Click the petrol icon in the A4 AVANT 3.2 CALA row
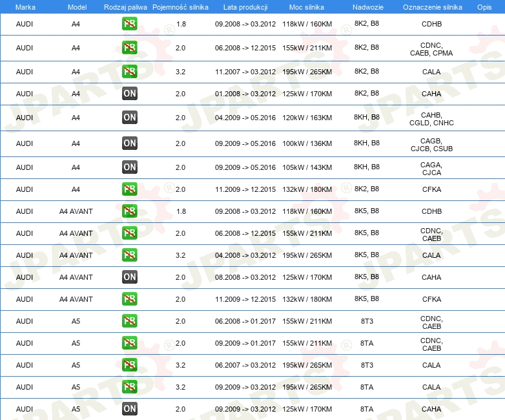The height and width of the screenshot is (420, 505). coord(129,255)
